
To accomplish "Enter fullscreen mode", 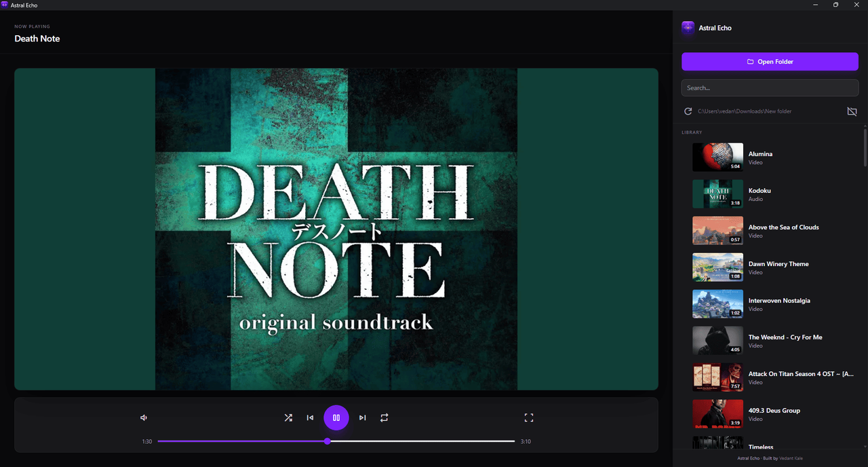I will tap(529, 418).
